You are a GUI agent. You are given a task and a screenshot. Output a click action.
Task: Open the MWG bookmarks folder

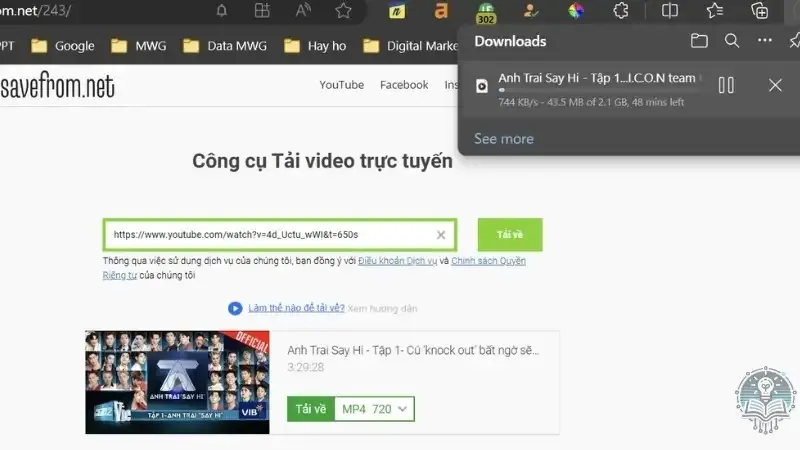(139, 46)
